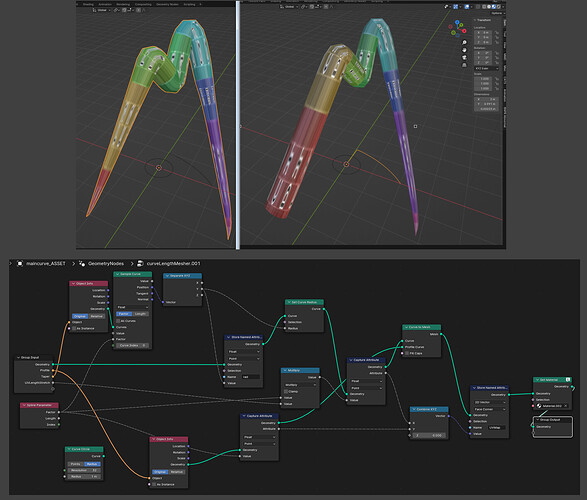Click the navigation axis gizmo in right viewport

click(457, 28)
